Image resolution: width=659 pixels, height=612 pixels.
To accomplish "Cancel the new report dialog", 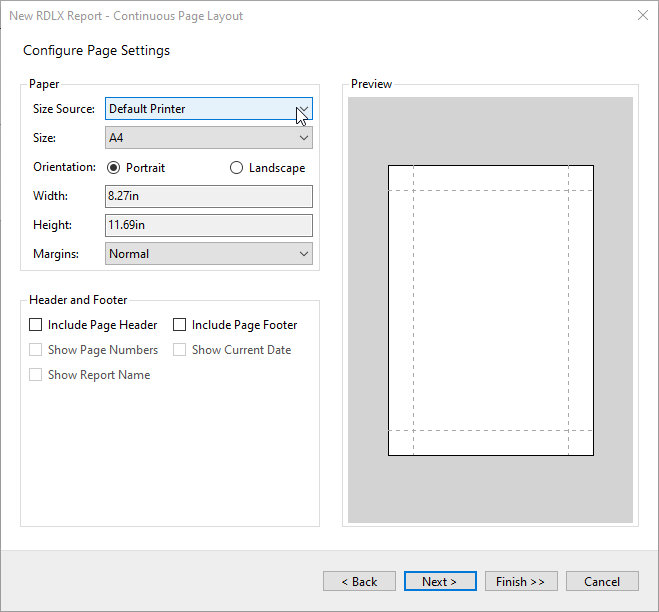I will [x=602, y=581].
